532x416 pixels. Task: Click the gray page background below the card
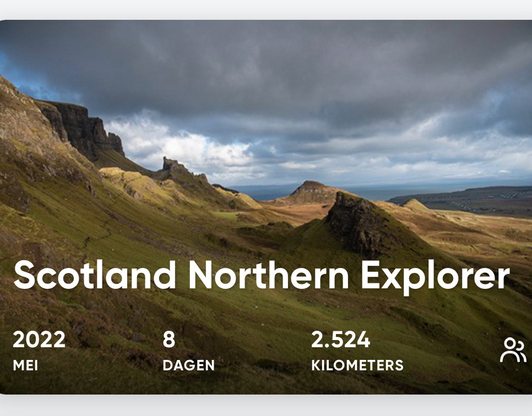pos(266,406)
